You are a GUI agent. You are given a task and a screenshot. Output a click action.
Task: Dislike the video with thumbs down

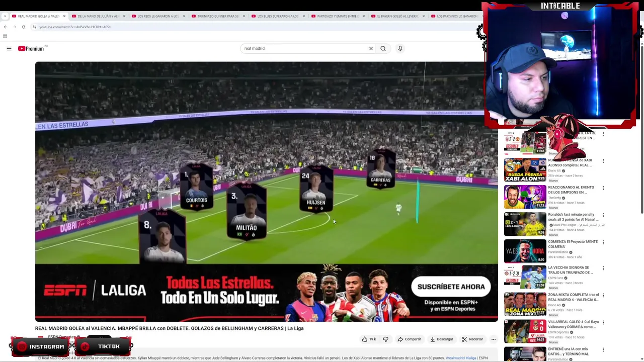click(x=385, y=339)
